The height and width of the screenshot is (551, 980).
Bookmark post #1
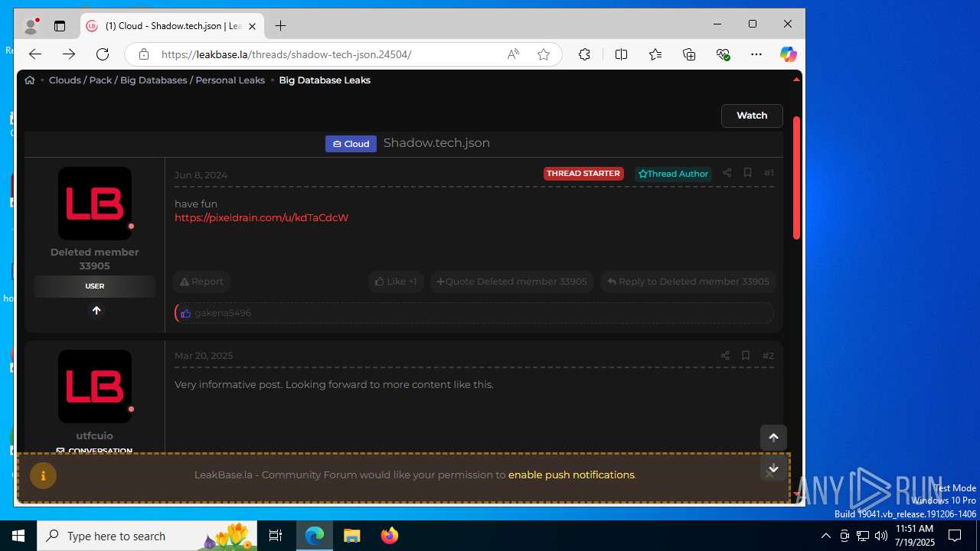point(747,173)
